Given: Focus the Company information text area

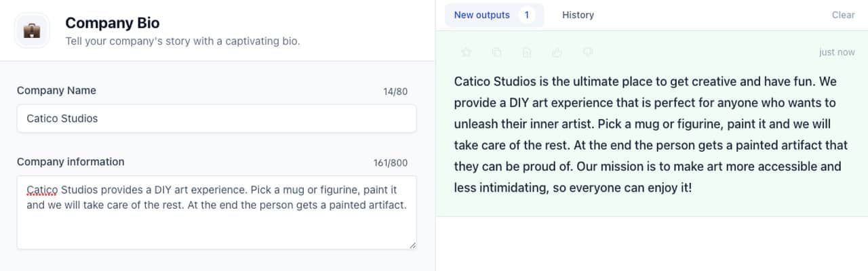Looking at the screenshot, I should [216, 224].
